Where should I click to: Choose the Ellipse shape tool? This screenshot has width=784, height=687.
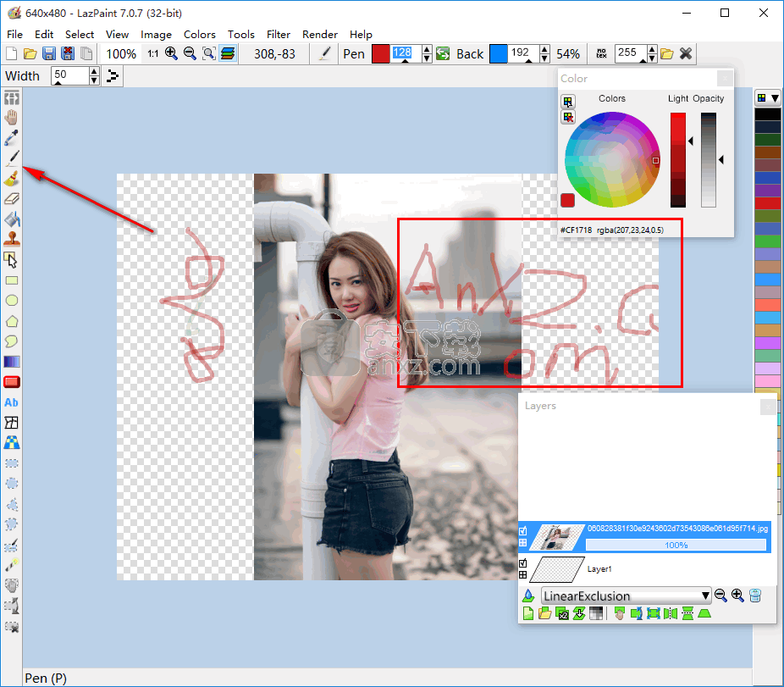(x=12, y=300)
